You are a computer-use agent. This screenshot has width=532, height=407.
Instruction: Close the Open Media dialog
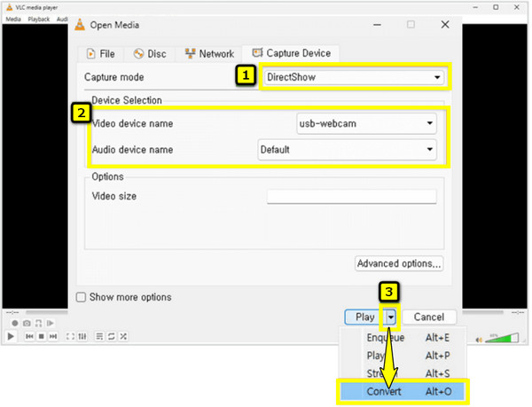click(x=445, y=25)
